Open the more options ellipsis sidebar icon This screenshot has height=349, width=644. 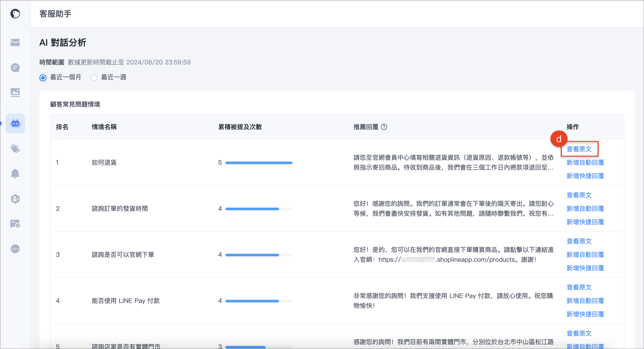pos(15,249)
